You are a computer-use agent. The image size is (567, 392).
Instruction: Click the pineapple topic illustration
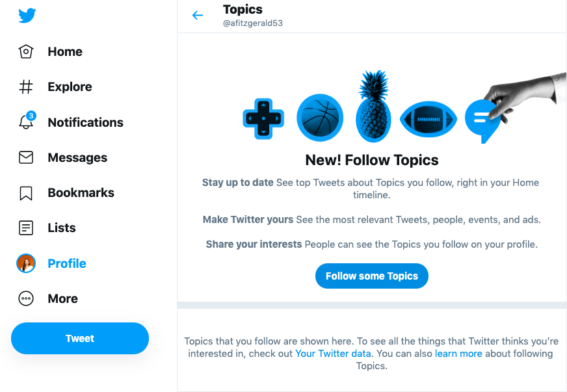click(373, 106)
